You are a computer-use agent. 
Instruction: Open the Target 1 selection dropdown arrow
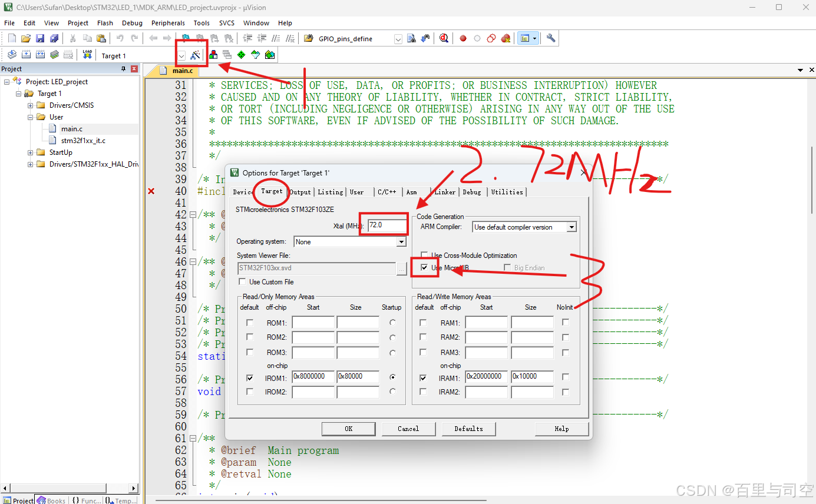tap(181, 55)
